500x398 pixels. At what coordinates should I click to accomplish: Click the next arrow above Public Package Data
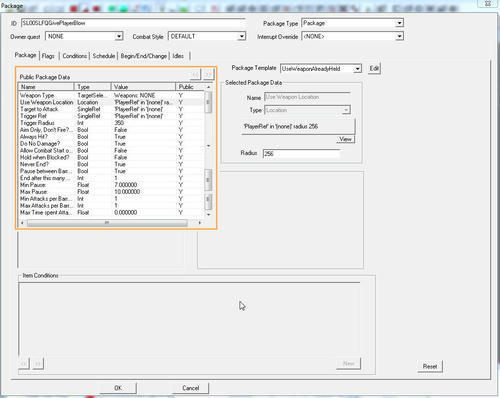(208, 74)
